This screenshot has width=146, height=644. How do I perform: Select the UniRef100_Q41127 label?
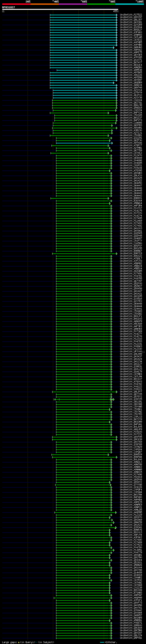131,364
